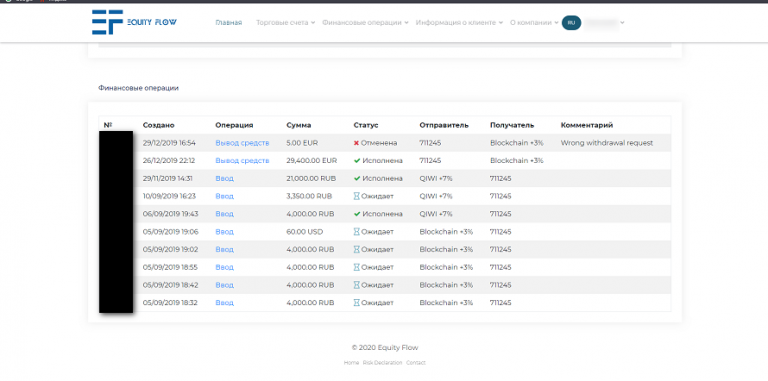
Task: Select the 5.00 EUR amount cell
Action: [302, 143]
